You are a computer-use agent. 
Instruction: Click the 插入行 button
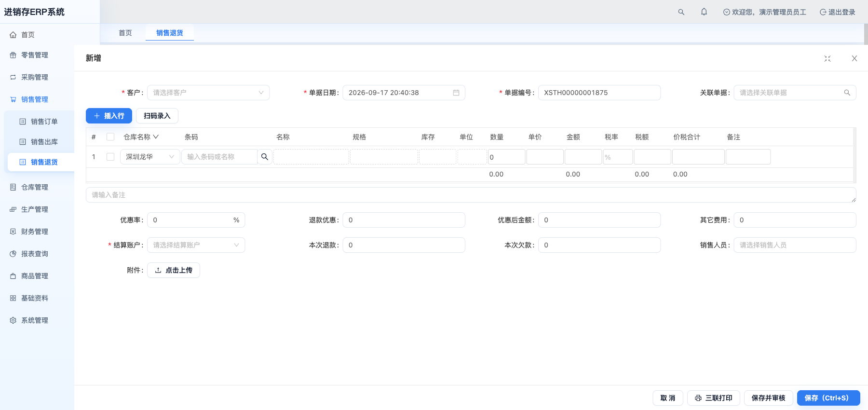(109, 116)
